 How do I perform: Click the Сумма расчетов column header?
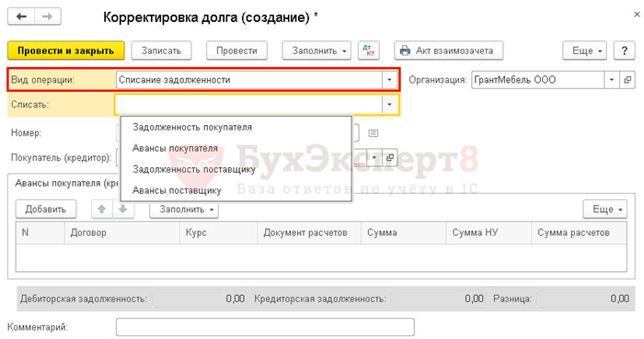pos(579,232)
